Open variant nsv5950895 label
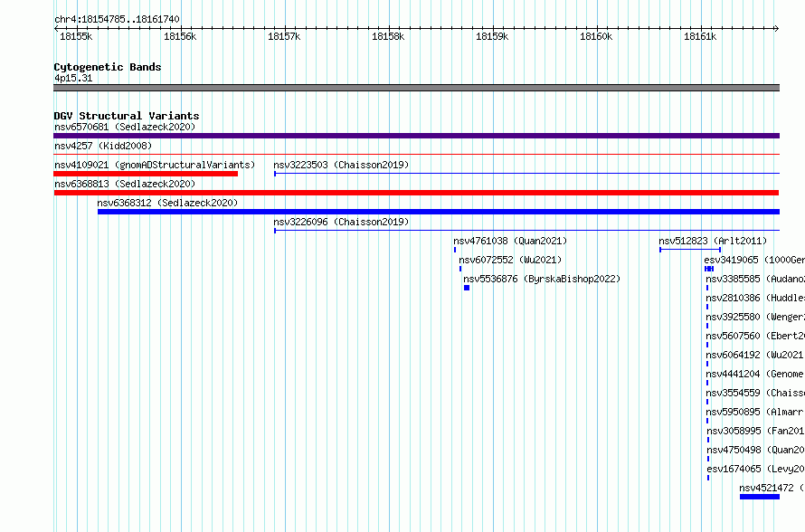The height and width of the screenshot is (532, 805). pyautogui.click(x=755, y=412)
